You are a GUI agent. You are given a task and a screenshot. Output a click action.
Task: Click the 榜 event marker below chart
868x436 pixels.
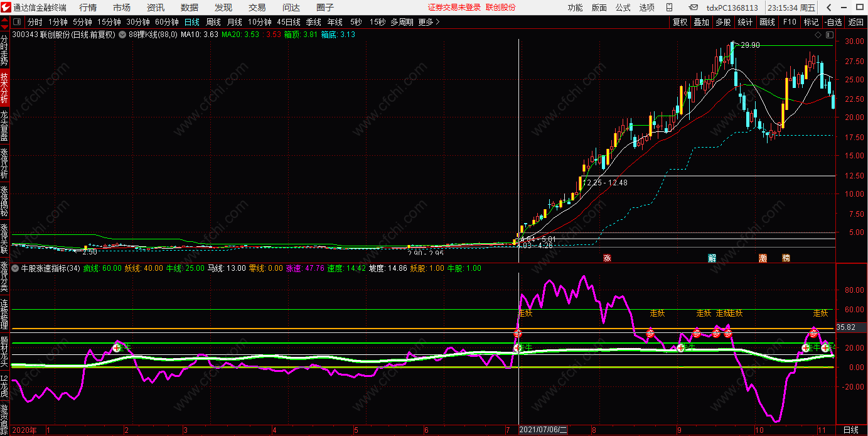point(786,258)
